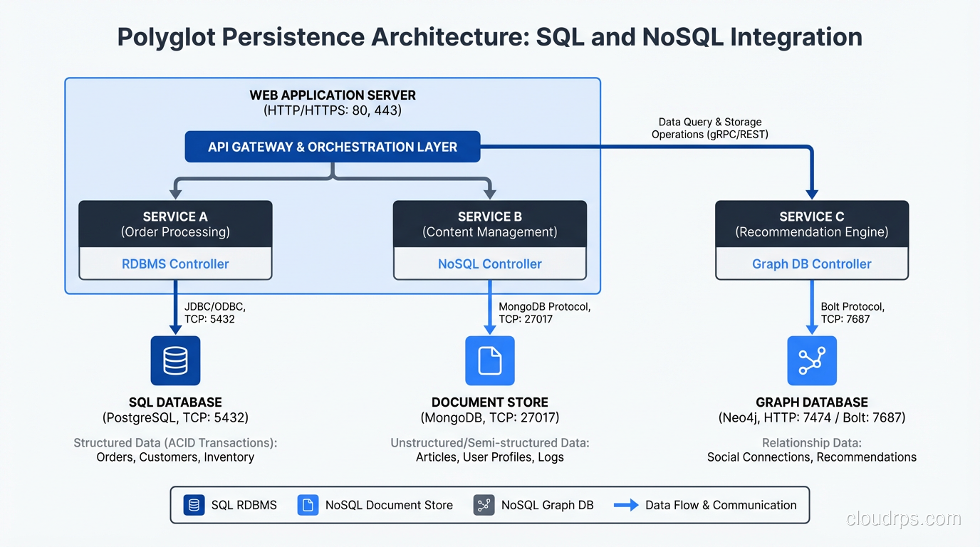Select the Graph DB Controller under Service C
The height and width of the screenshot is (547, 980).
(812, 264)
